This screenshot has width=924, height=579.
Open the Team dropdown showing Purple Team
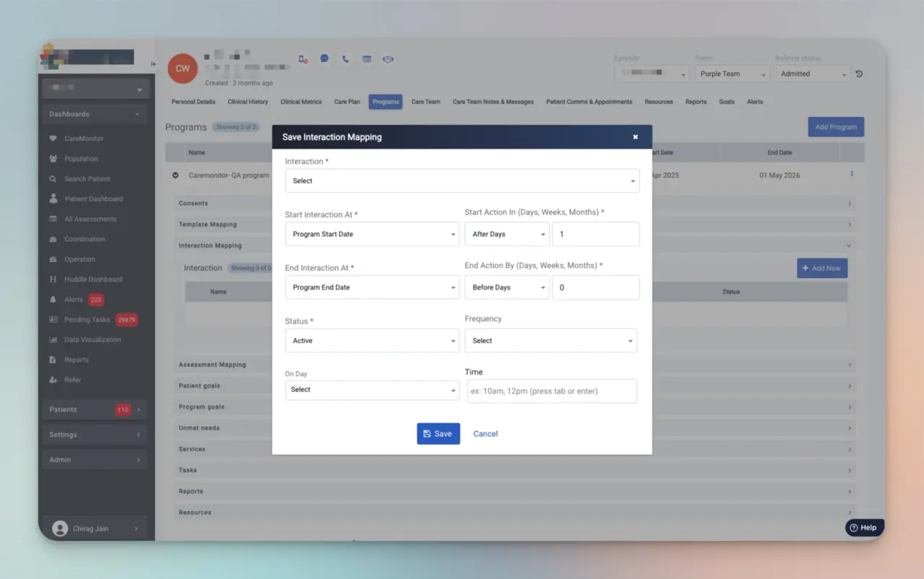tap(733, 74)
